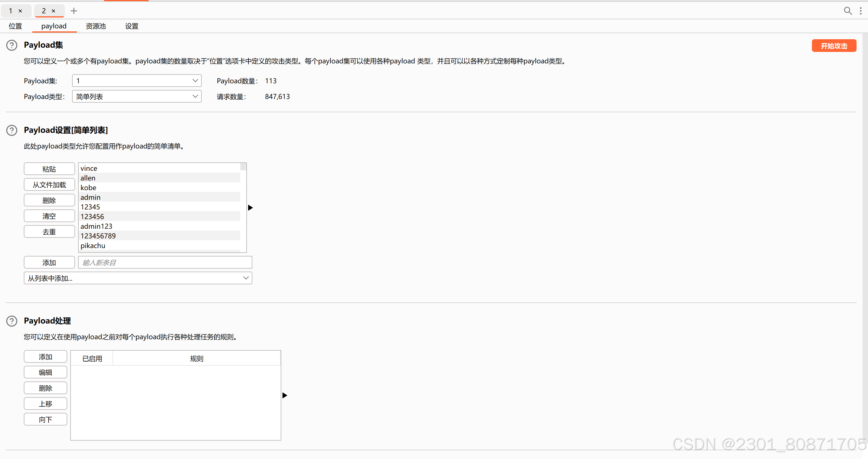Screen dimensions: 868x459
Task: Open help for Payload处理 section
Action: point(12,321)
